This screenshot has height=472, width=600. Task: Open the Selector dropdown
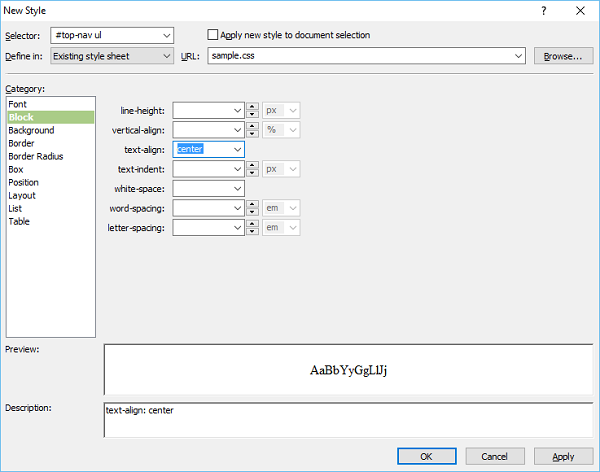click(x=166, y=36)
